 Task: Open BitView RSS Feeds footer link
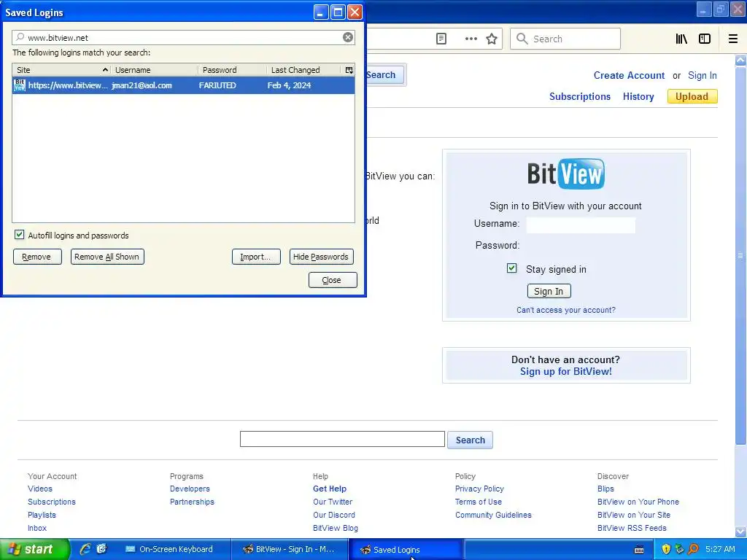(632, 528)
